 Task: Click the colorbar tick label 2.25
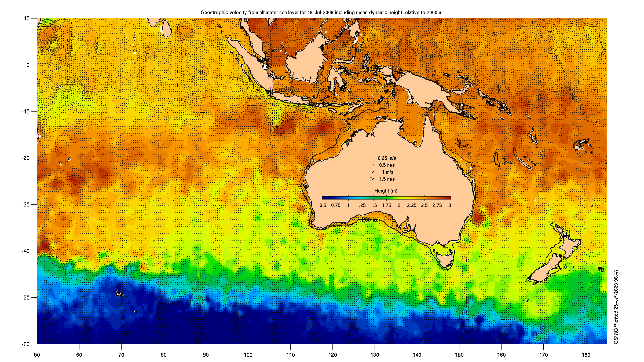tap(412, 205)
